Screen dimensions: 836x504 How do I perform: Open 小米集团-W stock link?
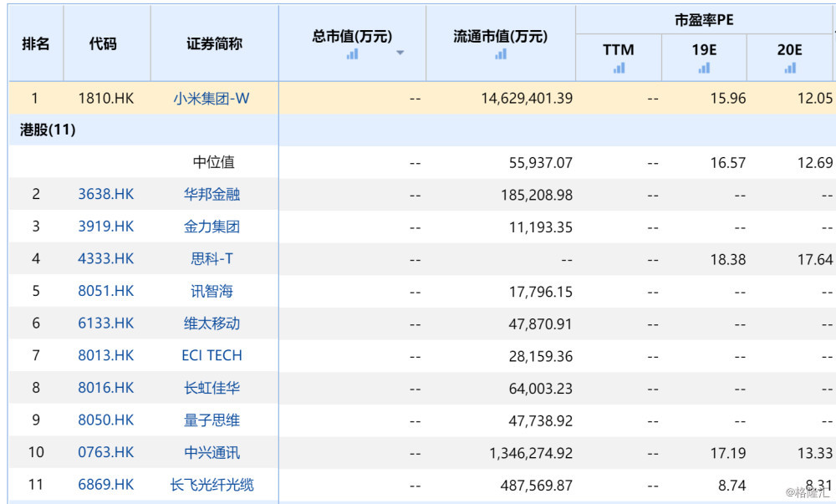212,99
